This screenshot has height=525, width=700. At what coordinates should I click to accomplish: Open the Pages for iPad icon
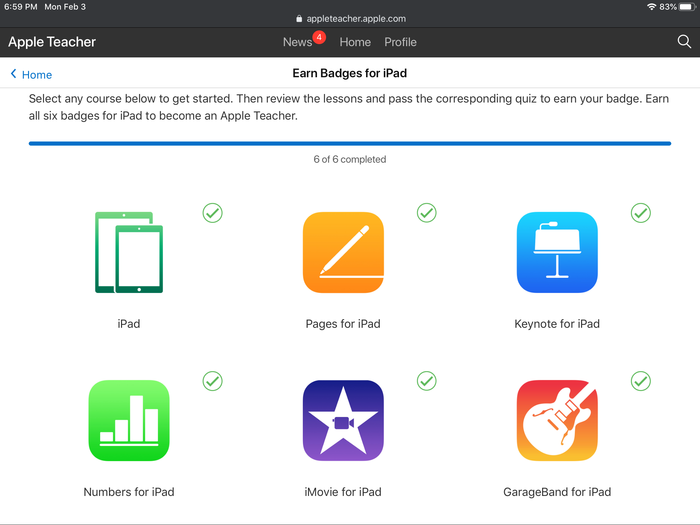pyautogui.click(x=343, y=252)
